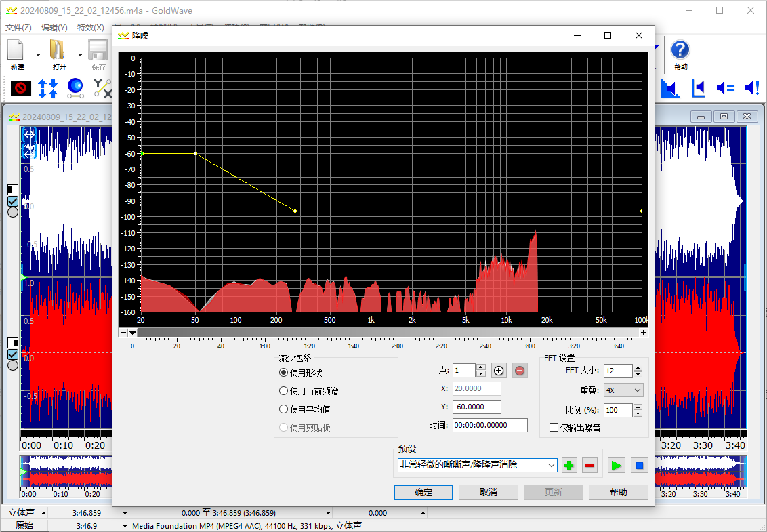The image size is (767, 532).
Task: Click the red minus delete preset button
Action: pos(589,466)
